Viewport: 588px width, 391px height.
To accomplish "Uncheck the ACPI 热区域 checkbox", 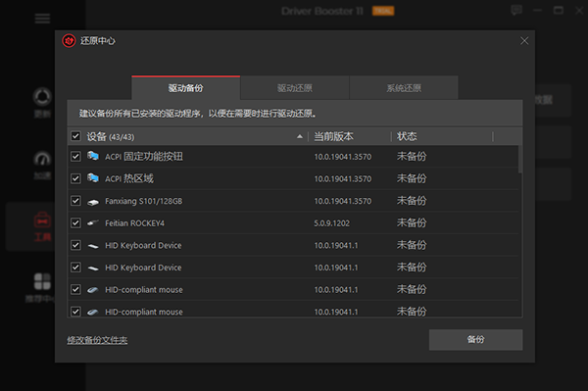I will tap(75, 178).
